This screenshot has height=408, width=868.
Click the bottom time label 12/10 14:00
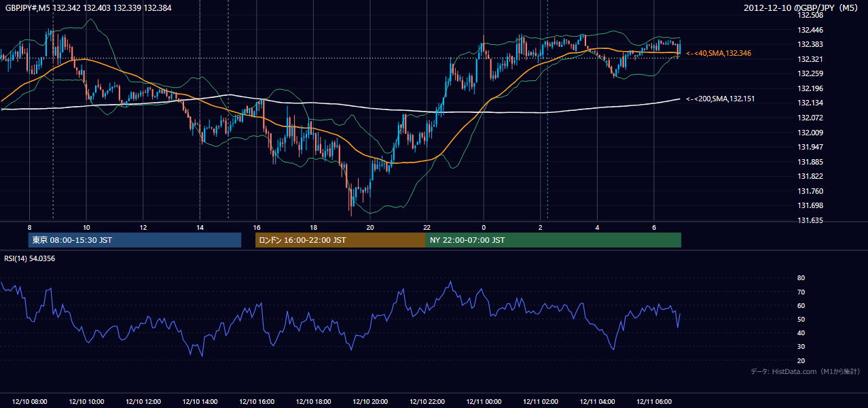[x=200, y=402]
